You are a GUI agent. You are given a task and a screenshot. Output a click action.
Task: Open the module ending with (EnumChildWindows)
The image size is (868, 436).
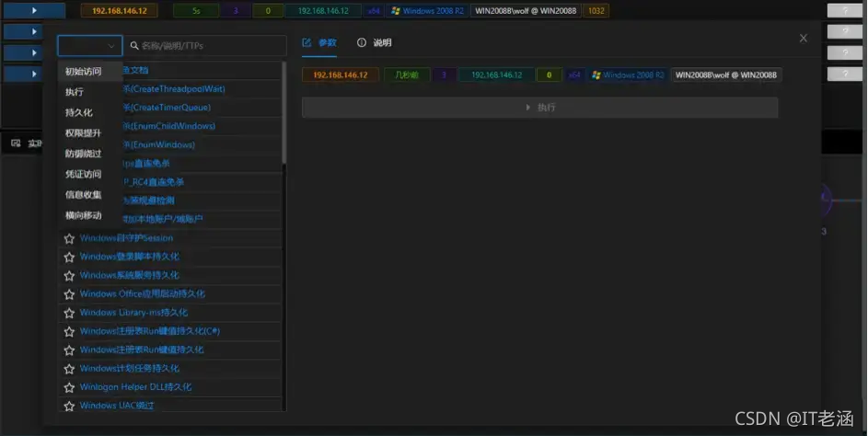click(168, 126)
